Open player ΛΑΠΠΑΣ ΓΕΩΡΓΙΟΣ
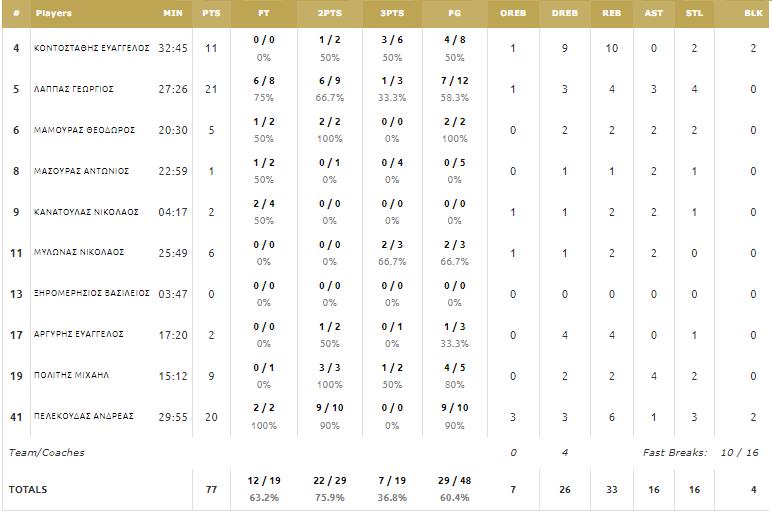 [74, 89]
